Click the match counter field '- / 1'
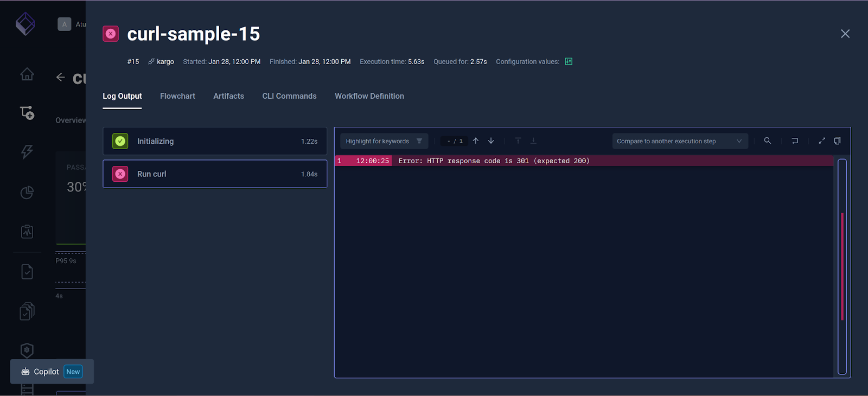This screenshot has width=868, height=396. [455, 141]
